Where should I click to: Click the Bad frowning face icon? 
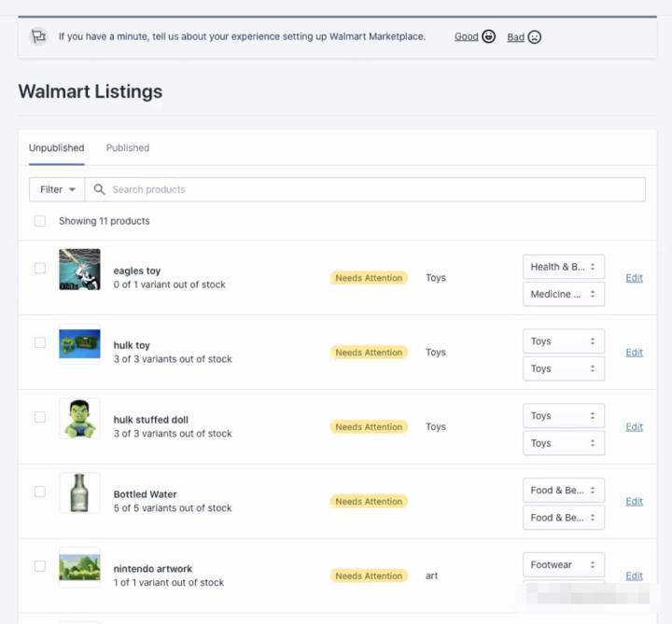point(534,37)
